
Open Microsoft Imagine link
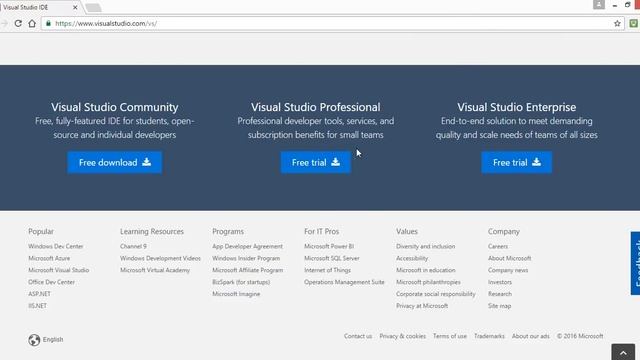(x=236, y=294)
